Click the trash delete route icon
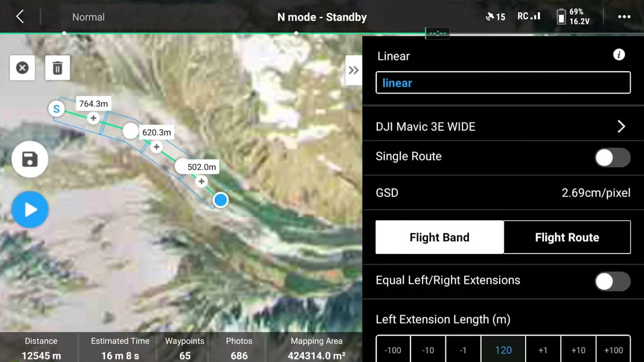 click(57, 68)
